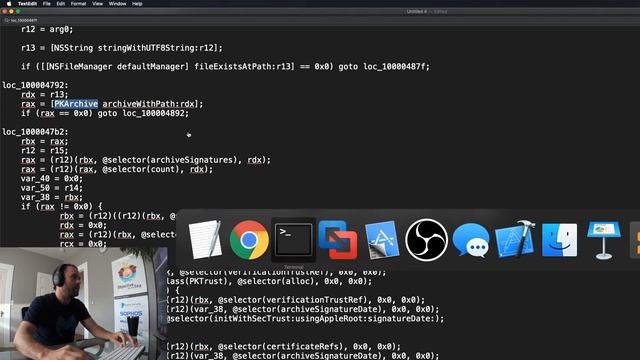
Task: Click the loc_10000487f path label under the title bar
Action: (x=23, y=20)
